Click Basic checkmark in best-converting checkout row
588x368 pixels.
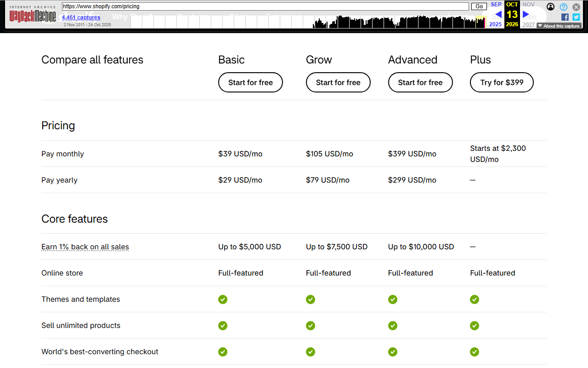coord(223,352)
